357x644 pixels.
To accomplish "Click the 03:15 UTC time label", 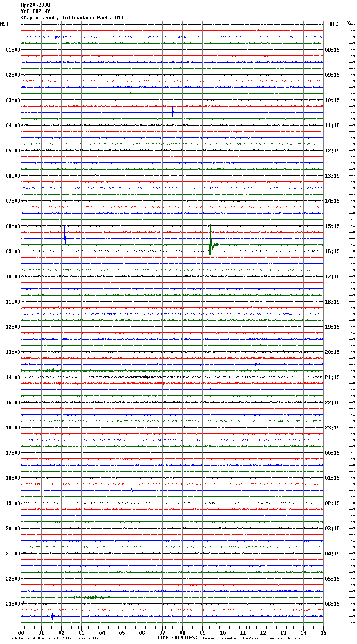I will pyautogui.click(x=332, y=529).
